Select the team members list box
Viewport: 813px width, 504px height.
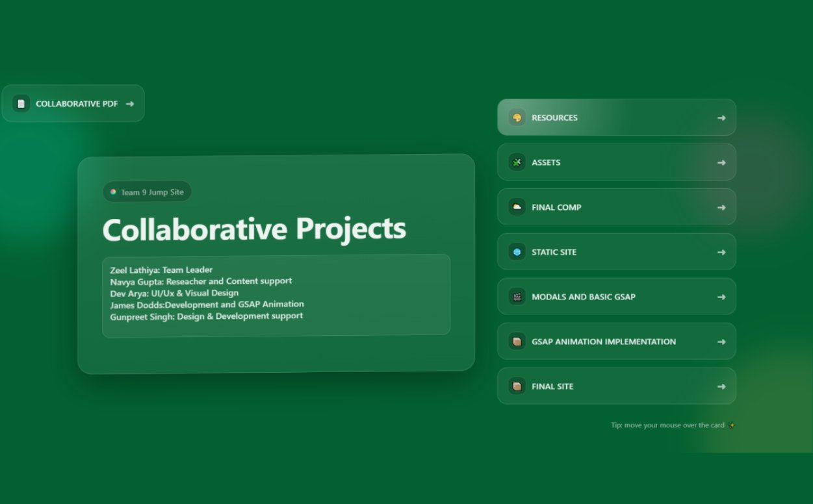[x=276, y=295]
